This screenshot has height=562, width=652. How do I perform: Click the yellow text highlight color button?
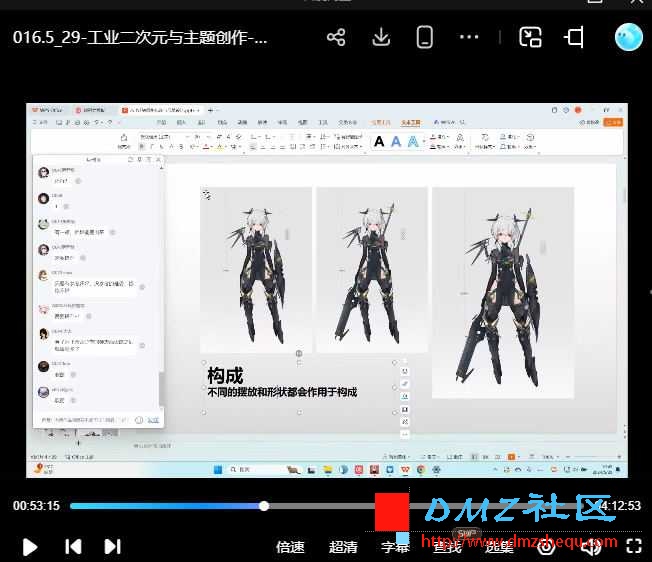[220, 147]
